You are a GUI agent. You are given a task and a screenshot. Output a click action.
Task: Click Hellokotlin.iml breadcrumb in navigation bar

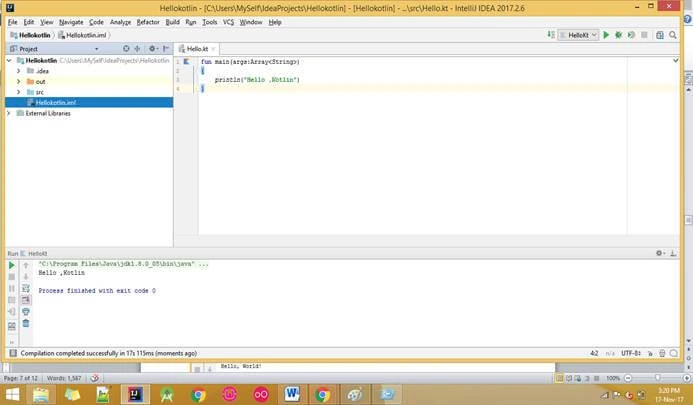click(82, 35)
